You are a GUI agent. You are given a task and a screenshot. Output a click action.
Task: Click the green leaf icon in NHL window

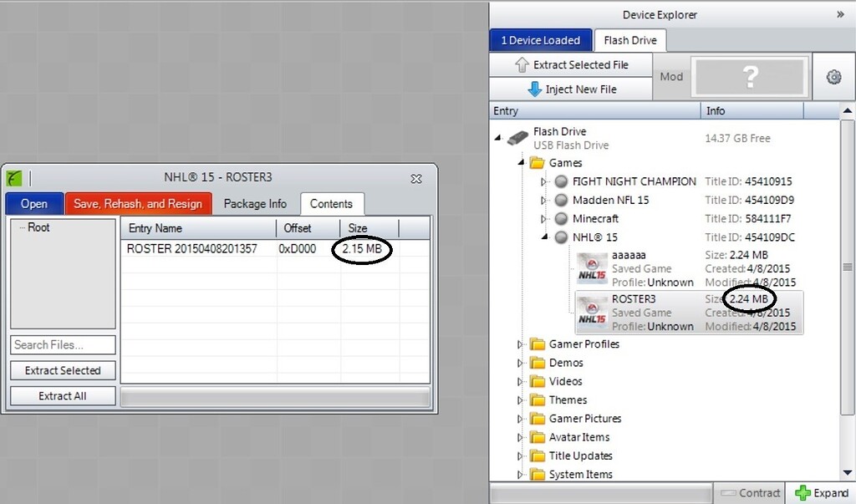[14, 178]
